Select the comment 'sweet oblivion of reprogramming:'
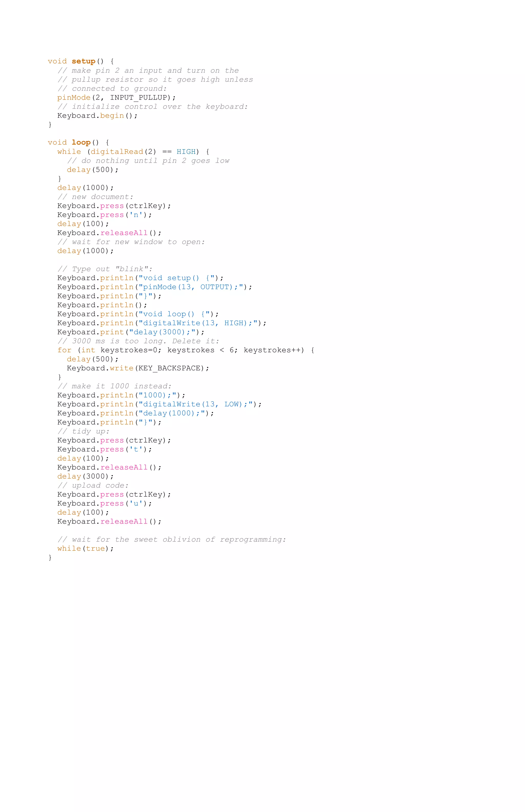525x812 pixels. click(x=210, y=540)
